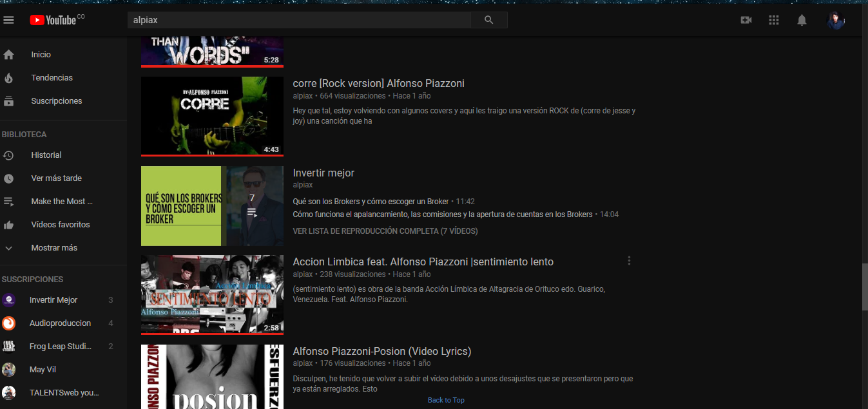
Task: Open the hamburger guide menu
Action: point(8,20)
